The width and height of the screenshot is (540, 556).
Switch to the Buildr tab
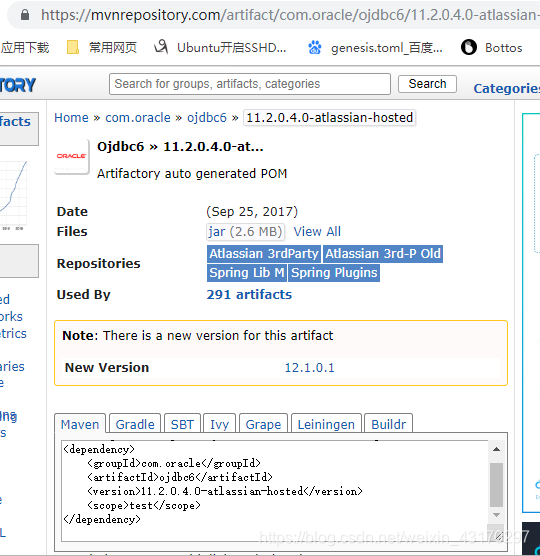coord(389,424)
